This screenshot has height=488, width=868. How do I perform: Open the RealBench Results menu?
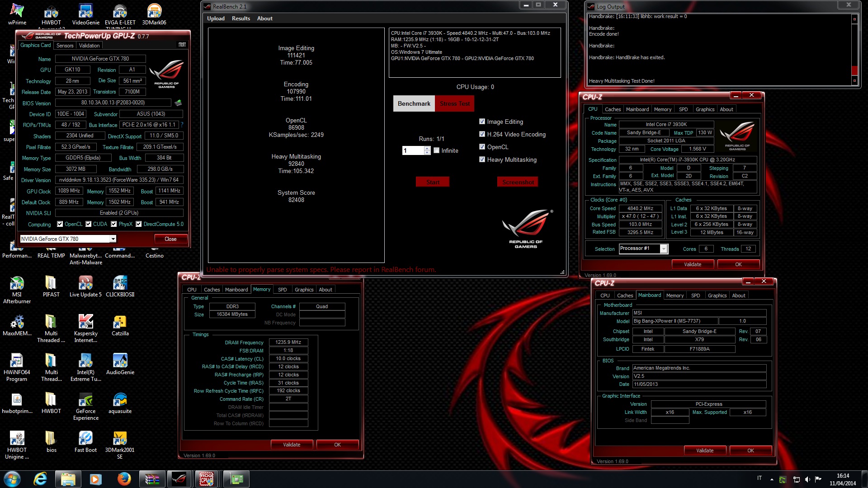point(241,19)
